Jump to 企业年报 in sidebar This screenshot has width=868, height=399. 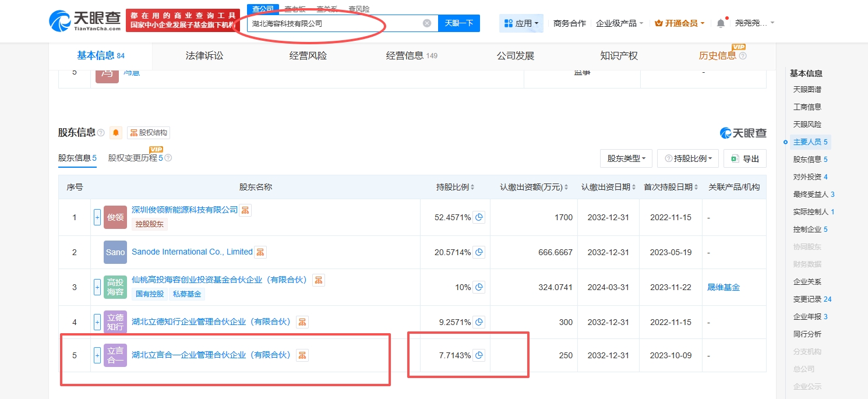pyautogui.click(x=810, y=317)
